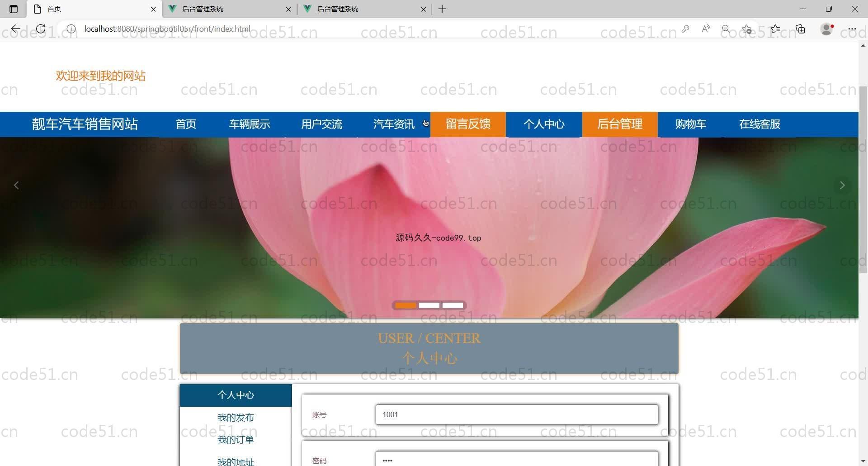Open the user profile avatar

[827, 29]
